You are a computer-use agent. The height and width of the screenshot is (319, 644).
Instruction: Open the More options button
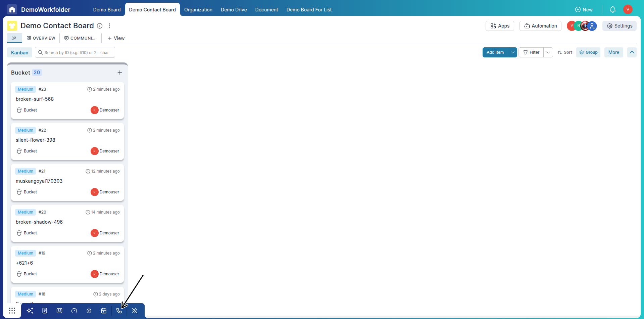tap(614, 52)
